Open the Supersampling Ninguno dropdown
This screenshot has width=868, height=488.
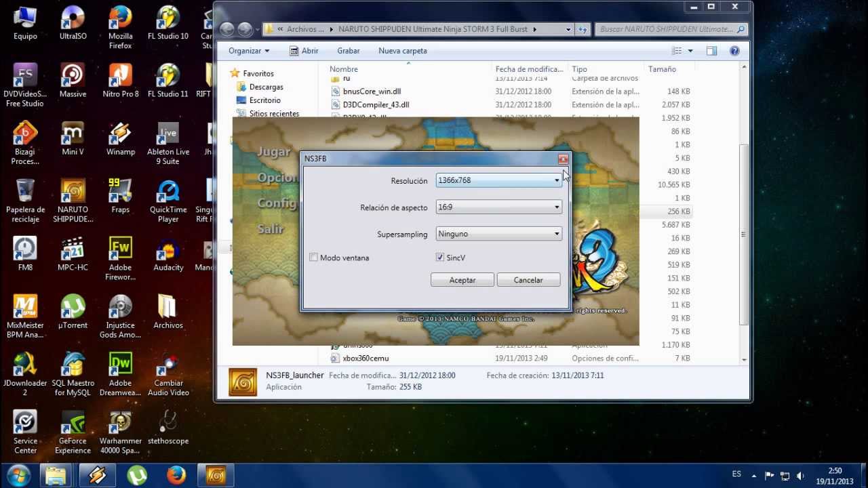coord(499,234)
